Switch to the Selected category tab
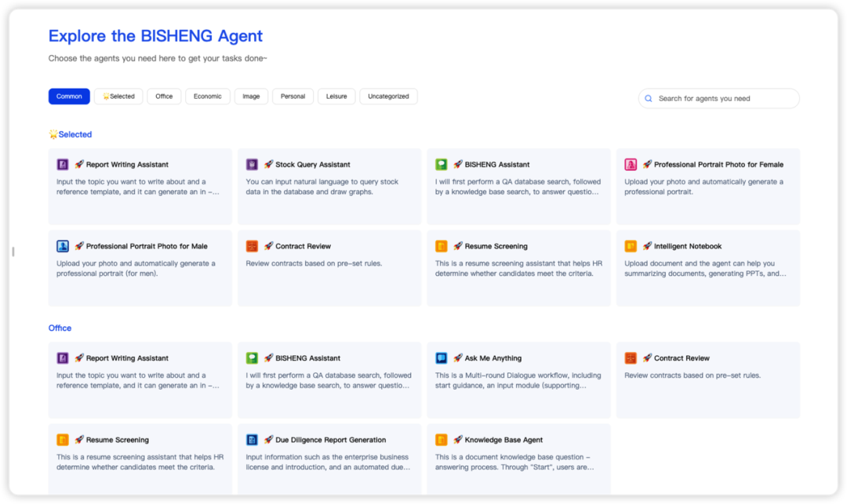This screenshot has height=504, width=847. [119, 96]
